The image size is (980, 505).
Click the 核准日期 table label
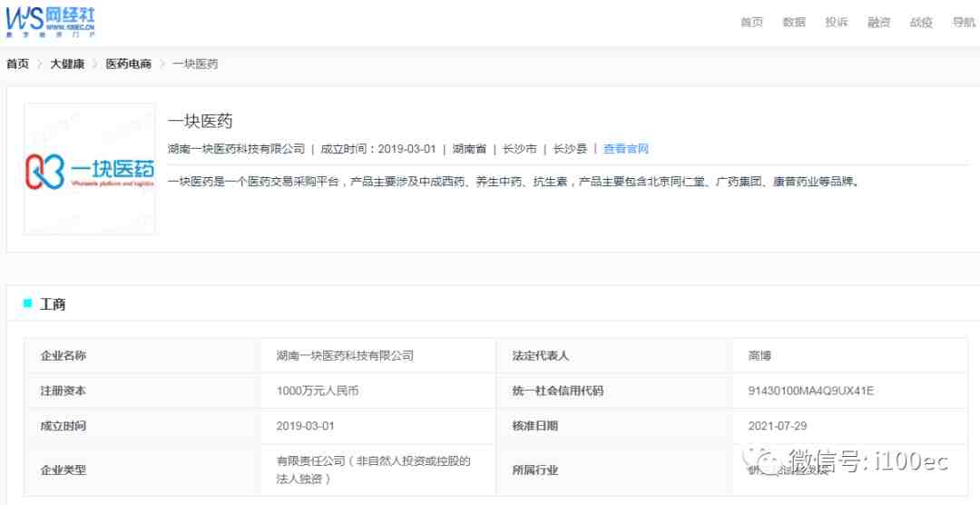coord(535,426)
